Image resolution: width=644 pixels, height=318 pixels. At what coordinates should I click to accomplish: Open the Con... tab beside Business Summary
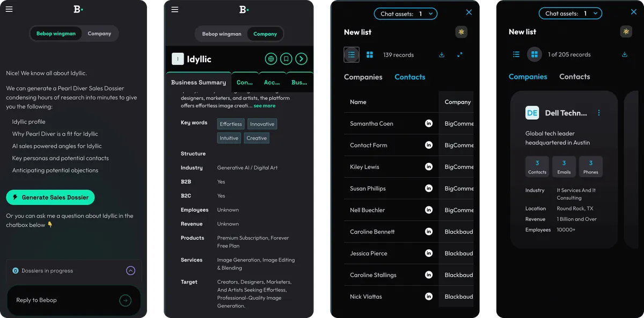coord(245,82)
